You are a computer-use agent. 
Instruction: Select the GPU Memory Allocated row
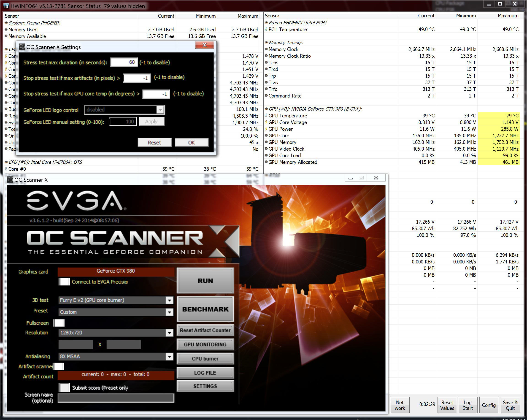pyautogui.click(x=392, y=162)
